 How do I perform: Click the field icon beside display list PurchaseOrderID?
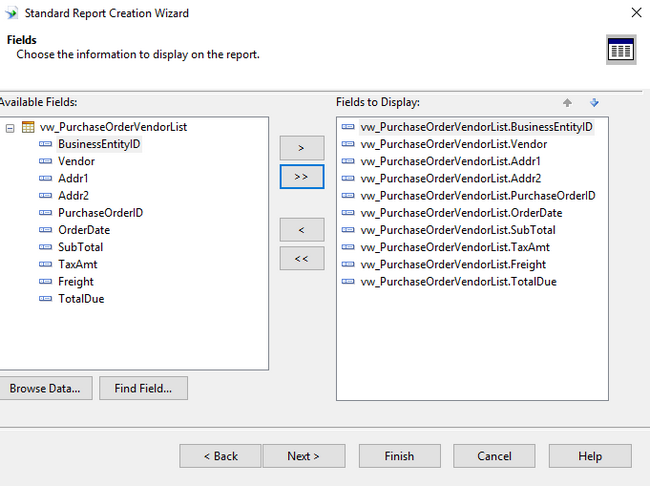point(348,196)
